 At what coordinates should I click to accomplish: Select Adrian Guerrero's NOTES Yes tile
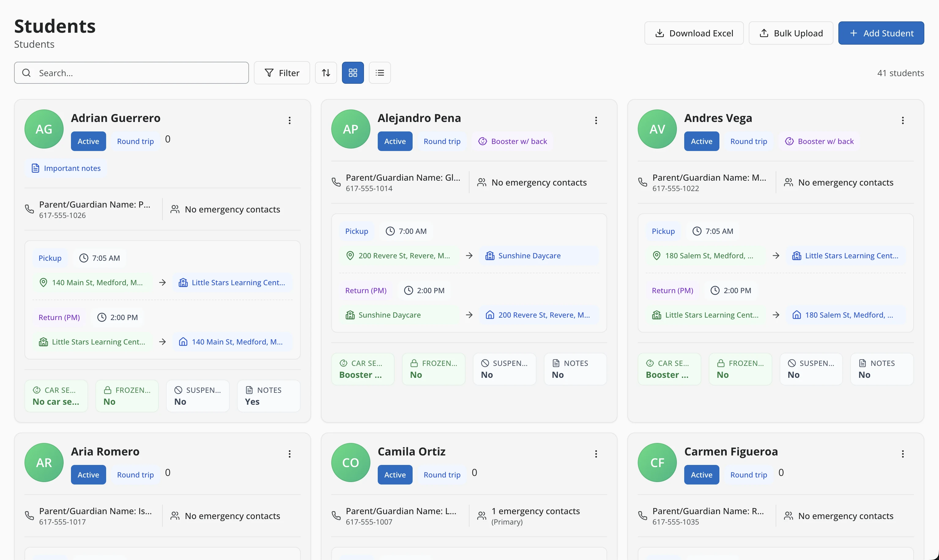click(x=269, y=396)
